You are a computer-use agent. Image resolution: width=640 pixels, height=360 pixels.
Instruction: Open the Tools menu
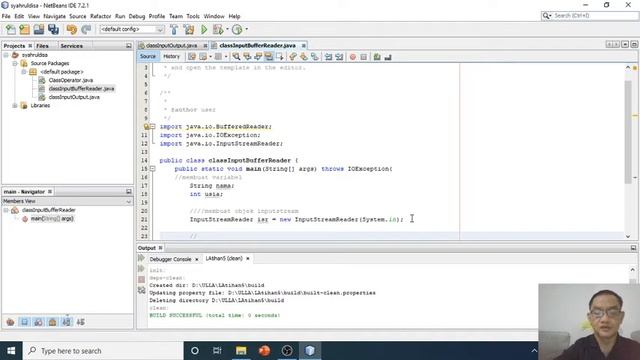pyautogui.click(x=193, y=16)
